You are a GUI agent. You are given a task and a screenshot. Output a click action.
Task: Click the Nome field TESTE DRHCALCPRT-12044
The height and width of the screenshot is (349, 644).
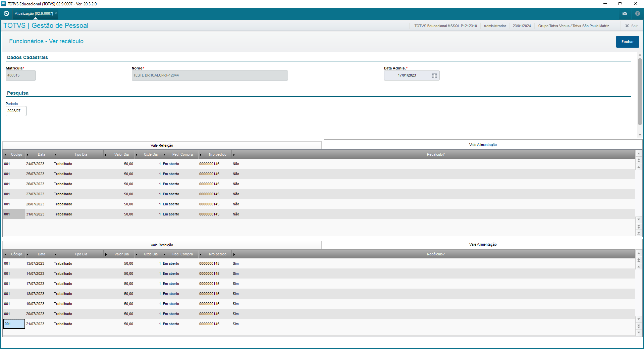click(210, 76)
